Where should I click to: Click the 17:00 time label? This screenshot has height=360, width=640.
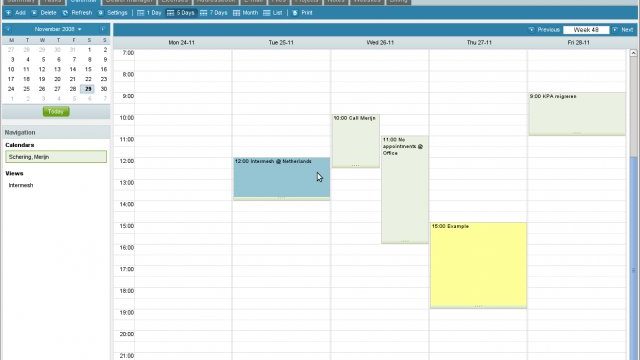pos(127,269)
